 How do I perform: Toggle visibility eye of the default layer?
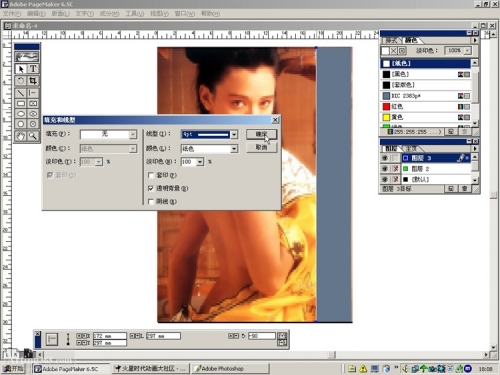pyautogui.click(x=385, y=179)
